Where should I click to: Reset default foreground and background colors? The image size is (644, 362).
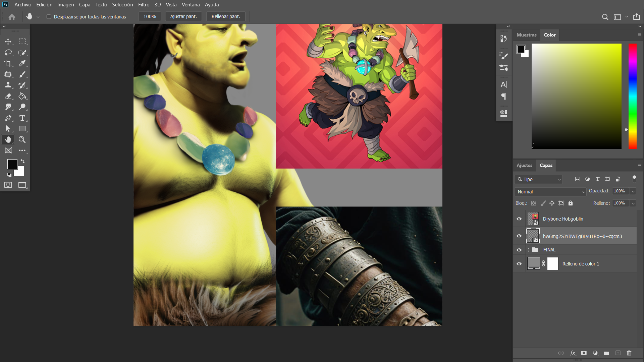[9, 175]
